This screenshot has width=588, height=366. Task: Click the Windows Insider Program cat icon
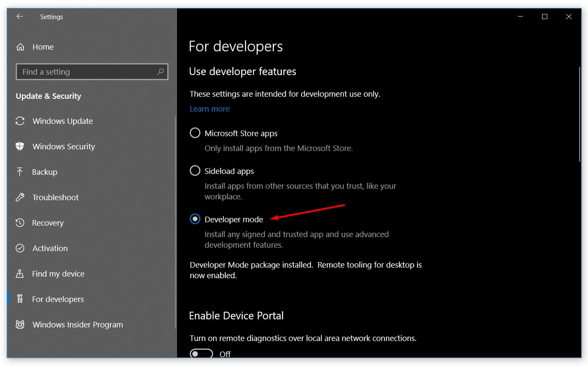(x=20, y=324)
